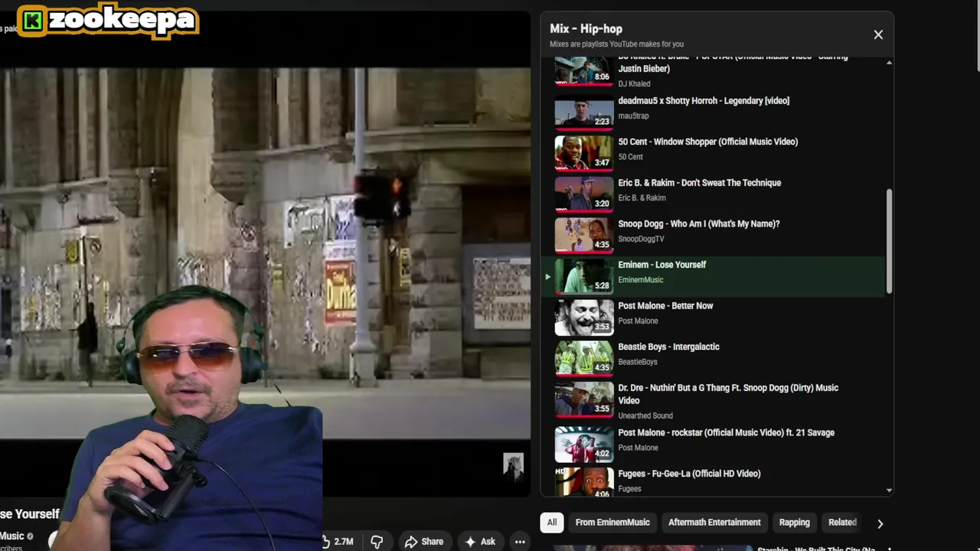Open Snoop Dogg Who Am I thumbnail
The height and width of the screenshot is (551, 980).
pyautogui.click(x=584, y=235)
